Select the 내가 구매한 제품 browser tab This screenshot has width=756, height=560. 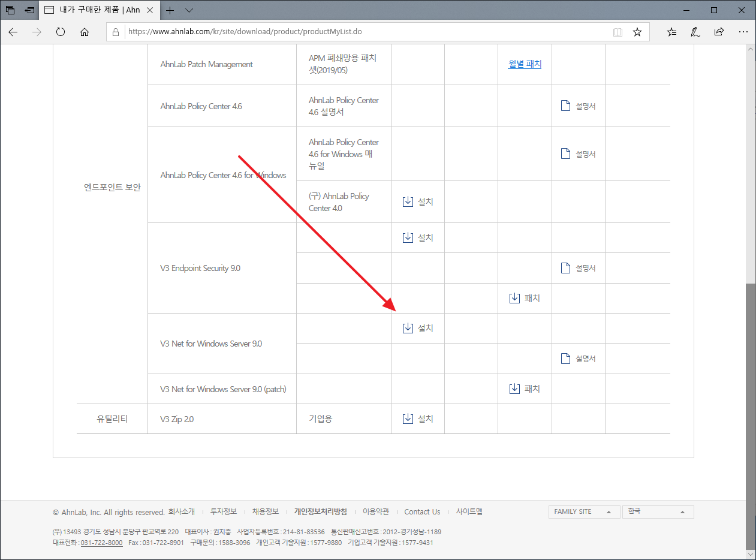[99, 10]
